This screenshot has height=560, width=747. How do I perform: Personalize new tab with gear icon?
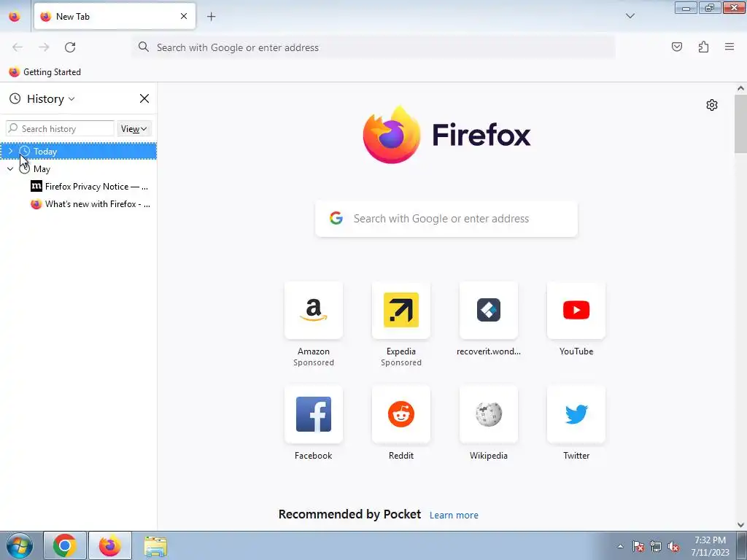pyautogui.click(x=712, y=105)
